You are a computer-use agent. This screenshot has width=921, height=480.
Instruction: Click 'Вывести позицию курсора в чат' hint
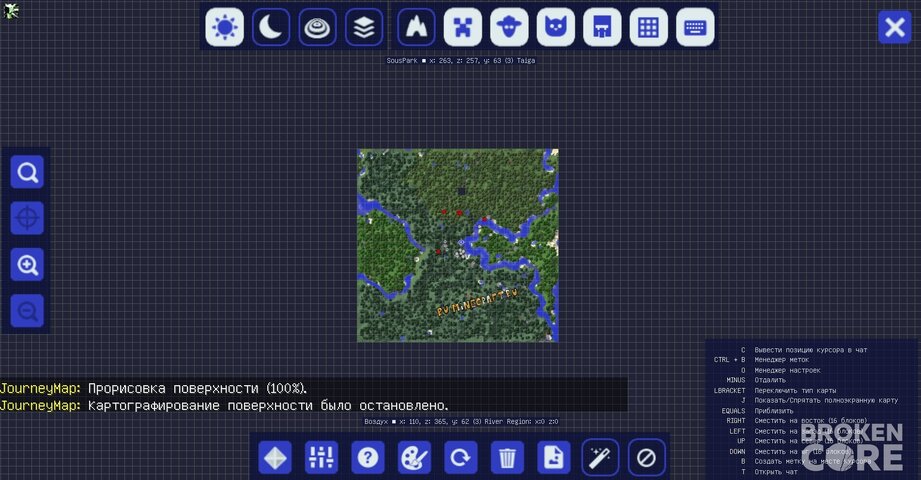point(811,350)
